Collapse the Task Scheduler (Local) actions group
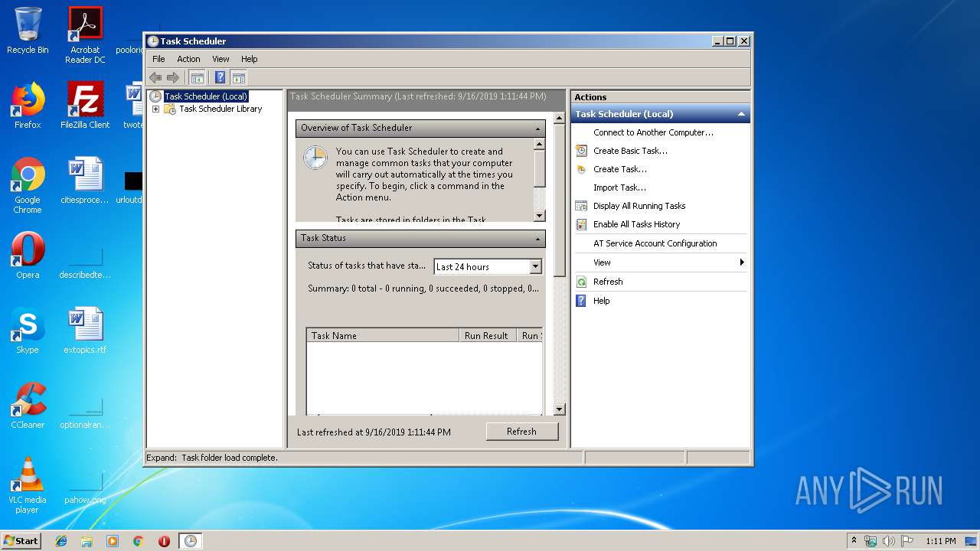 741,114
